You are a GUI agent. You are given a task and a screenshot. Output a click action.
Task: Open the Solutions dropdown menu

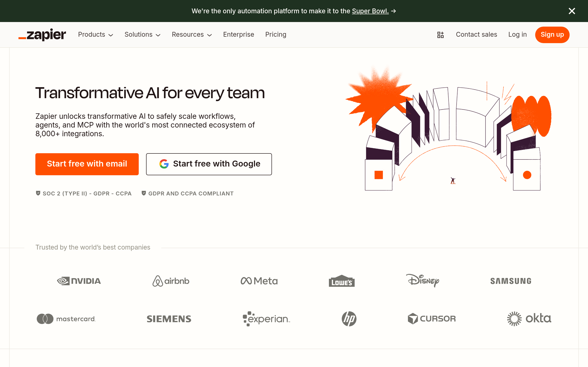142,35
